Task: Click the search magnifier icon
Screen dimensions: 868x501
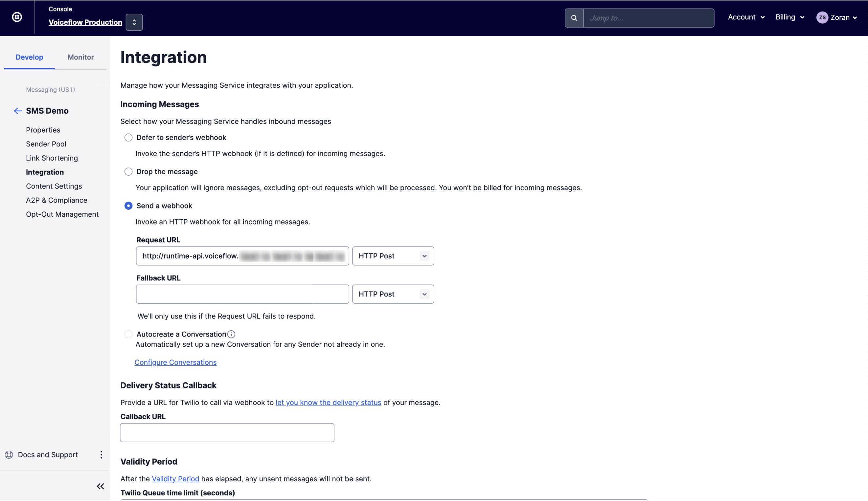Action: pos(574,18)
